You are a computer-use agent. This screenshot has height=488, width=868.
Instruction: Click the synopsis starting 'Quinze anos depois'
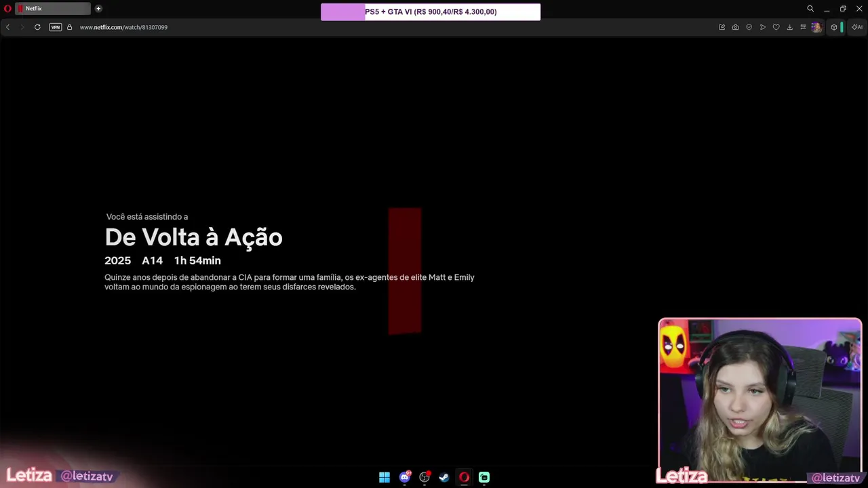[290, 282]
